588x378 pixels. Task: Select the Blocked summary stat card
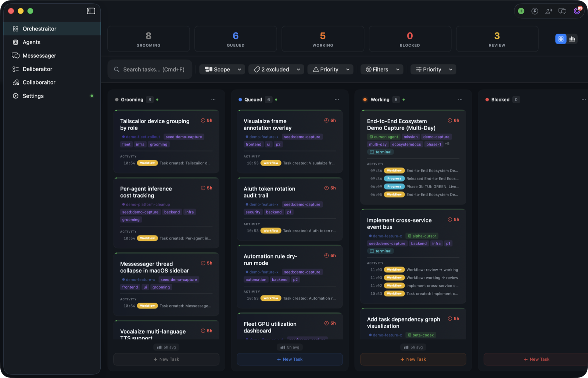click(x=410, y=39)
